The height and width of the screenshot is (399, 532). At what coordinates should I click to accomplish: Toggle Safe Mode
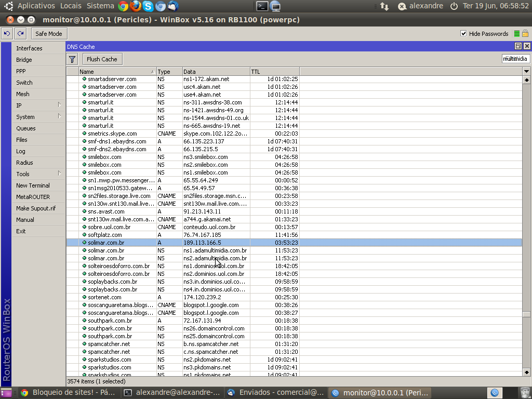(x=48, y=34)
